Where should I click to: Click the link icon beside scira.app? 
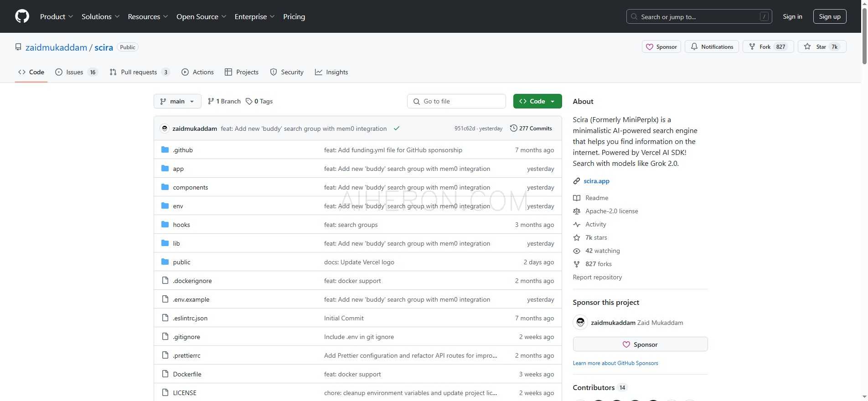577,181
